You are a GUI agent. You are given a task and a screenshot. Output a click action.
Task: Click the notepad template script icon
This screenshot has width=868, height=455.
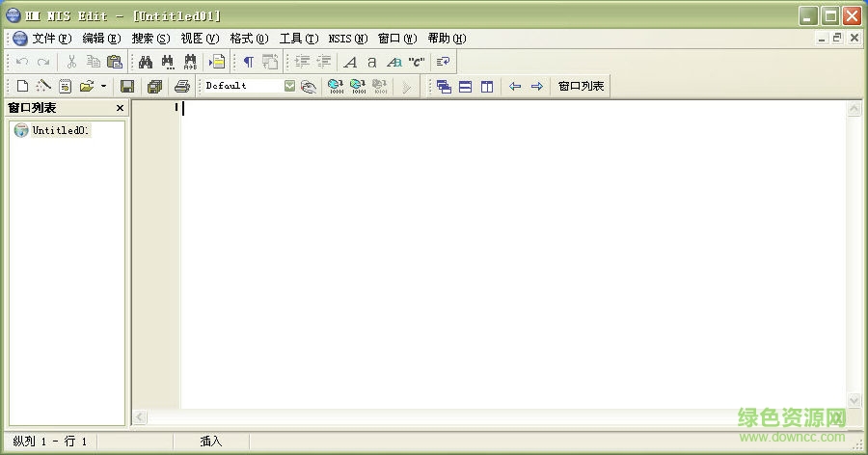click(65, 87)
